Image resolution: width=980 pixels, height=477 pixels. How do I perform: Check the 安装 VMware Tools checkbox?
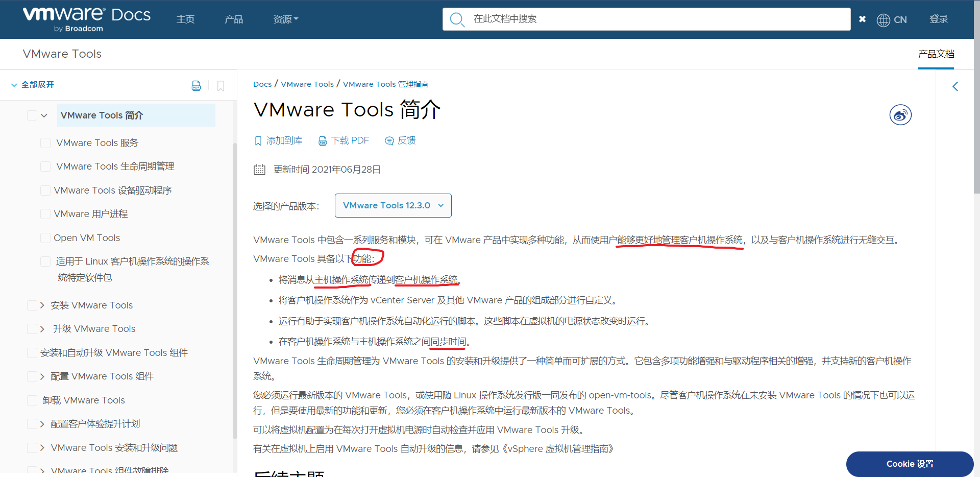[32, 305]
